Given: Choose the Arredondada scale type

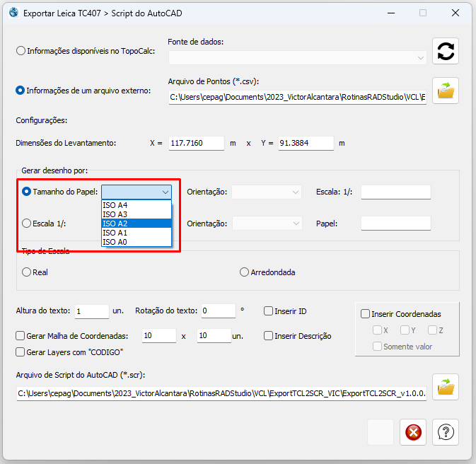Looking at the screenshot, I should pos(245,272).
